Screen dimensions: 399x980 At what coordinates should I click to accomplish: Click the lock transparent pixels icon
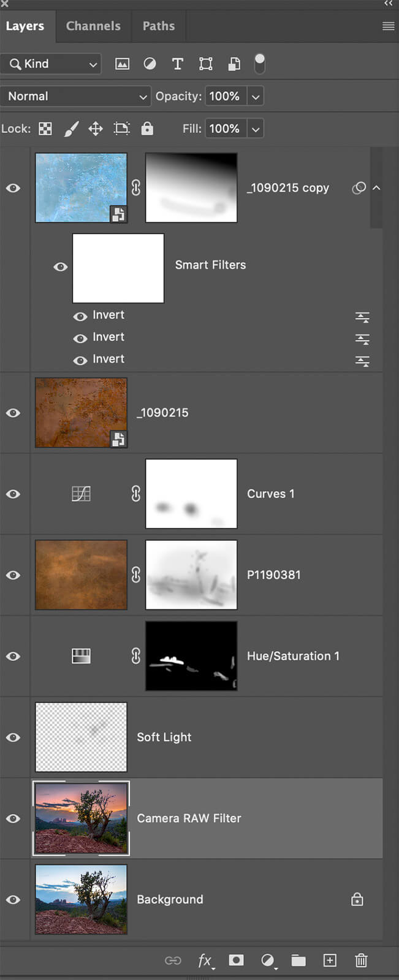(x=45, y=129)
